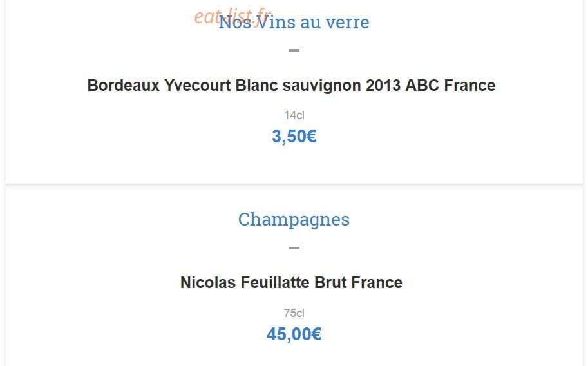Click the dash divider under Nos Vins
Viewport: 588px width, 366px height.
coord(294,50)
